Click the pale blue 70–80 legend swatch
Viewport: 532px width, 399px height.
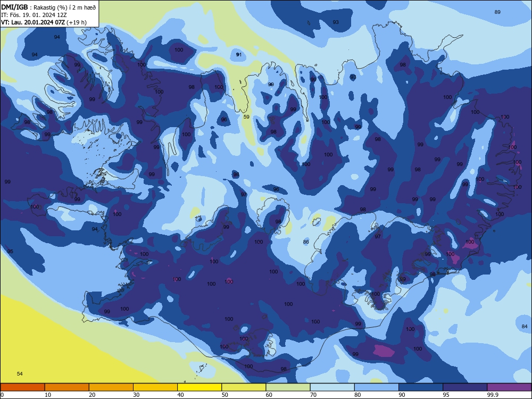pos(332,387)
